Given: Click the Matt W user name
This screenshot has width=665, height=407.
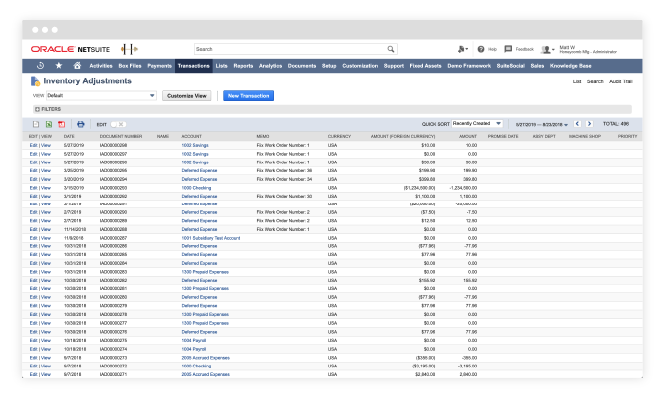Looking at the screenshot, I should coord(567,47).
